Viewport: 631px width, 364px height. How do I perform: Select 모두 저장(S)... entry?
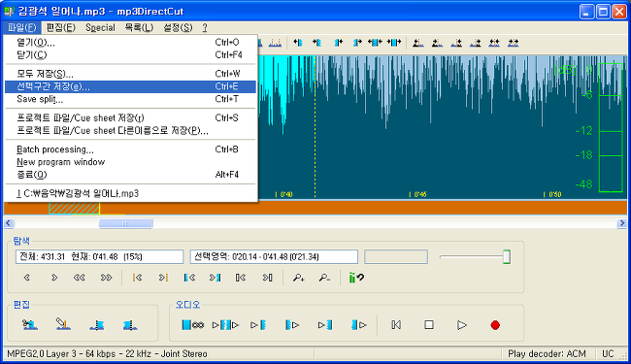point(130,74)
